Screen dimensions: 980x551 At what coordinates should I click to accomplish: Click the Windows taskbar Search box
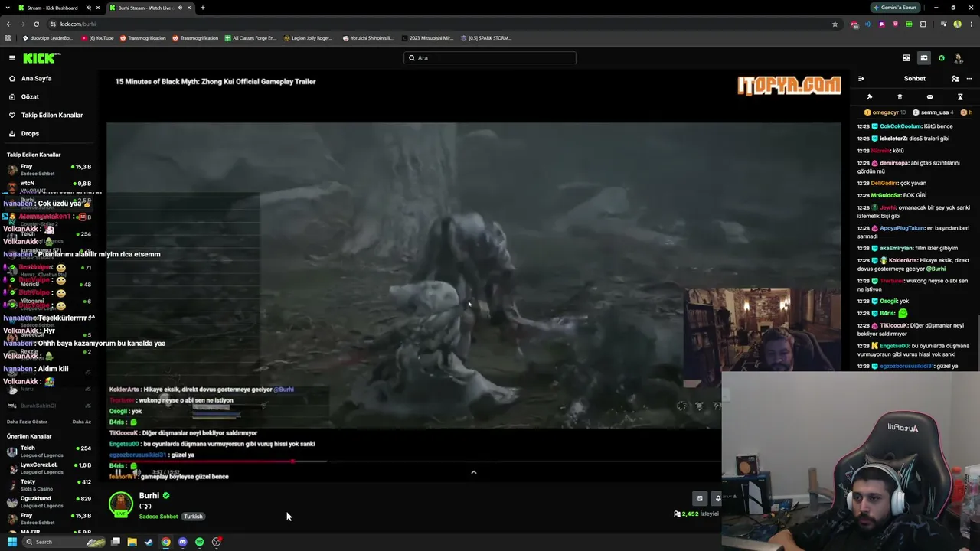point(64,542)
